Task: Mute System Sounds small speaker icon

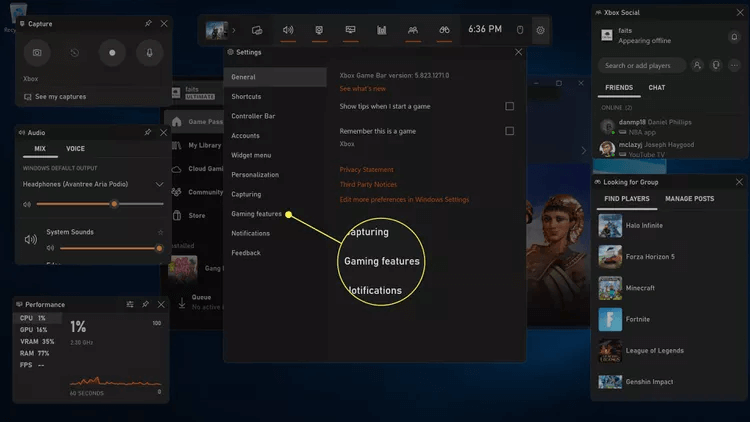Action: coord(50,248)
